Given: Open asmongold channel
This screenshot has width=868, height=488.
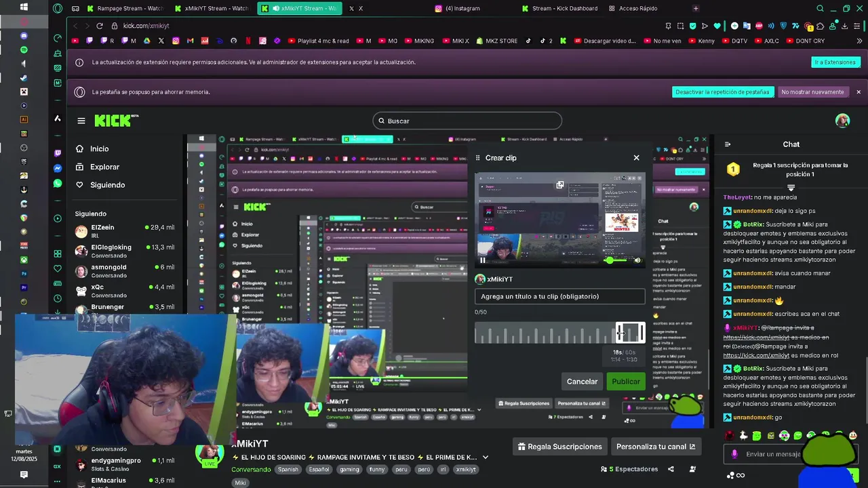Looking at the screenshot, I should pyautogui.click(x=125, y=271).
